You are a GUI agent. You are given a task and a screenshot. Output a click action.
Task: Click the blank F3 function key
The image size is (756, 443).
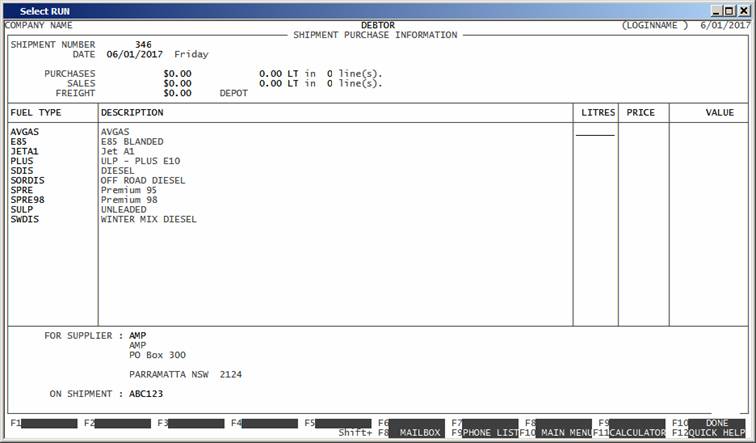pos(196,423)
